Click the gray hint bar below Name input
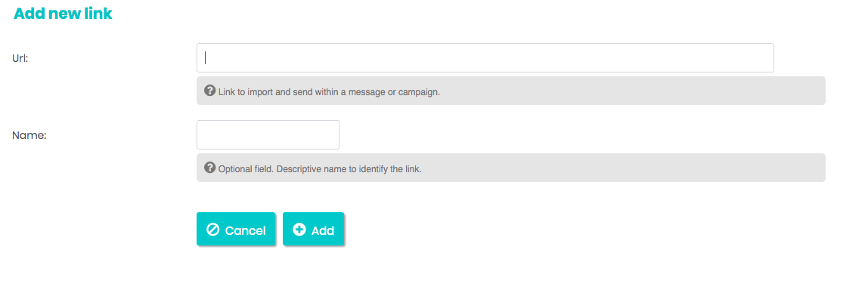Viewport: 868px width, 293px height. pyautogui.click(x=511, y=168)
